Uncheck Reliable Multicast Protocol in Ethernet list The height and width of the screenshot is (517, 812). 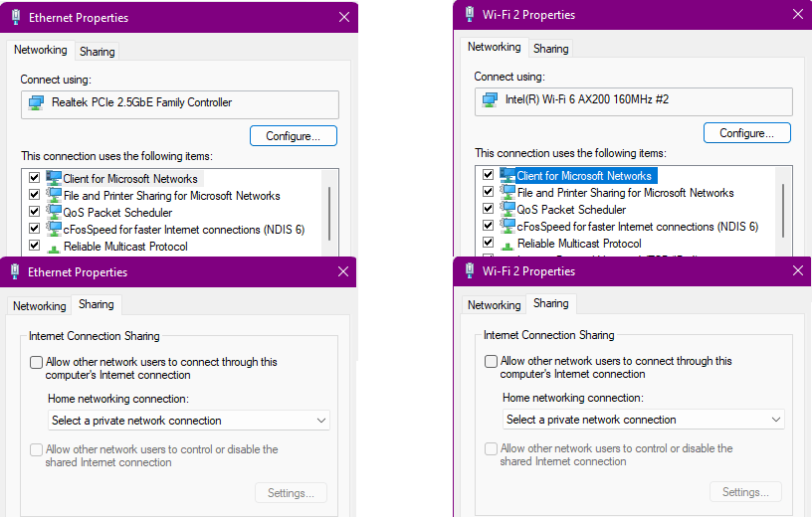pos(34,246)
